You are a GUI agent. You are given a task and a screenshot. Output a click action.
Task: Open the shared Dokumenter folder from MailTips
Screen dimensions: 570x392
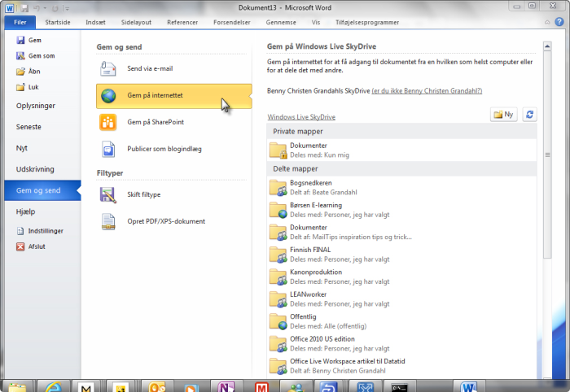[x=401, y=233]
